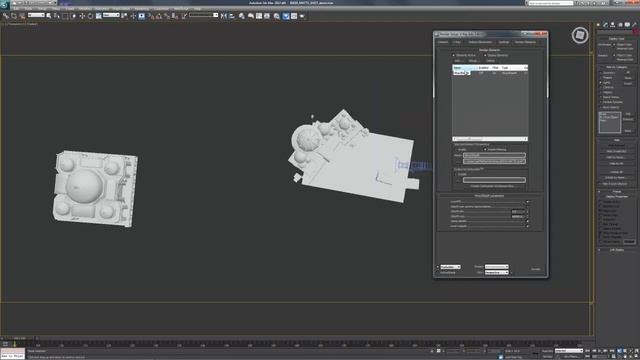Click the Delete element button
This screenshot has height=360, width=640.
[490, 61]
